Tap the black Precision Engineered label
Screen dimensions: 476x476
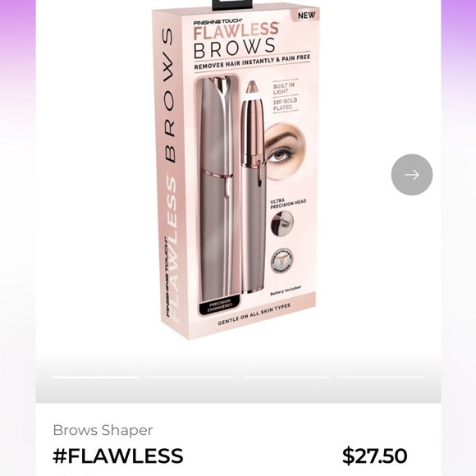click(219, 305)
